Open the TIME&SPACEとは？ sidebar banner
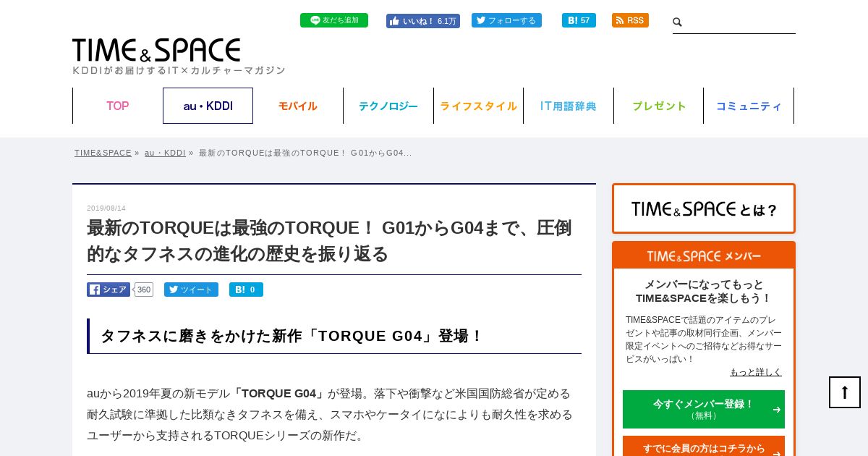The height and width of the screenshot is (456, 868). [x=704, y=208]
